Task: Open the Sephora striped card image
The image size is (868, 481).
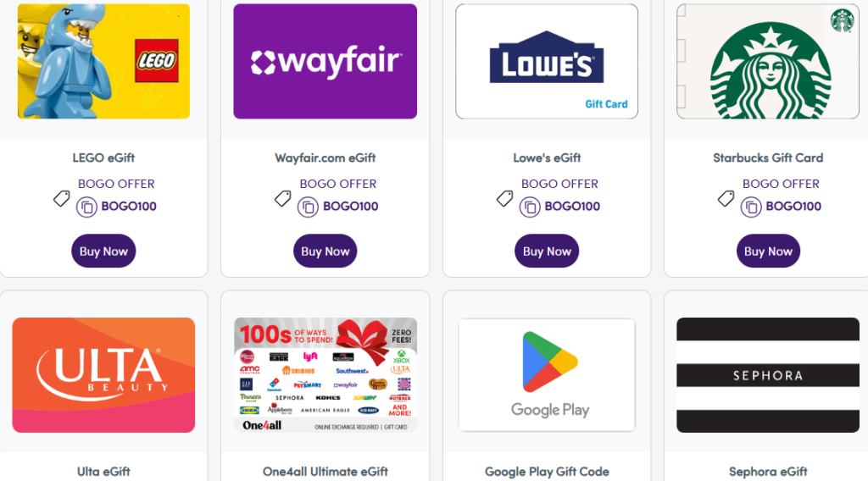Action: pos(768,375)
